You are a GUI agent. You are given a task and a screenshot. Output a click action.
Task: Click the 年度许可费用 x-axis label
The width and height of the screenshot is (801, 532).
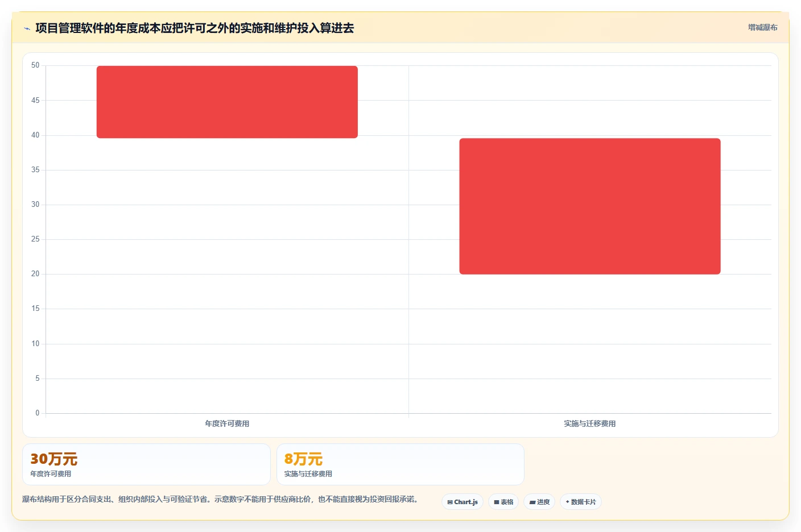click(x=227, y=423)
